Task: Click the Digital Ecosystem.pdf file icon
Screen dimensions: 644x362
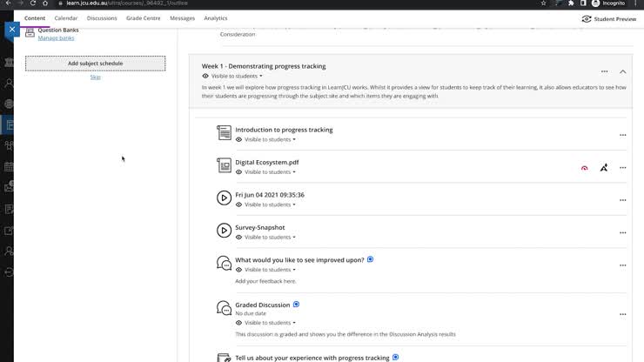Action: (224, 165)
